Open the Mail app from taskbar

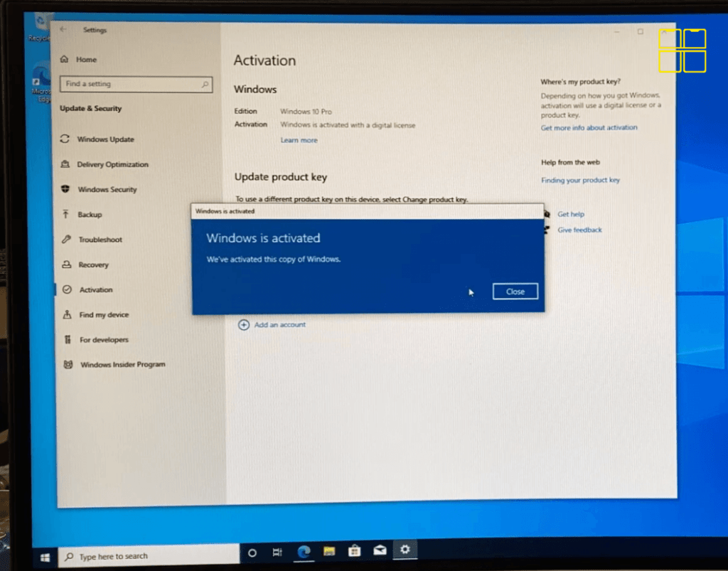click(380, 550)
